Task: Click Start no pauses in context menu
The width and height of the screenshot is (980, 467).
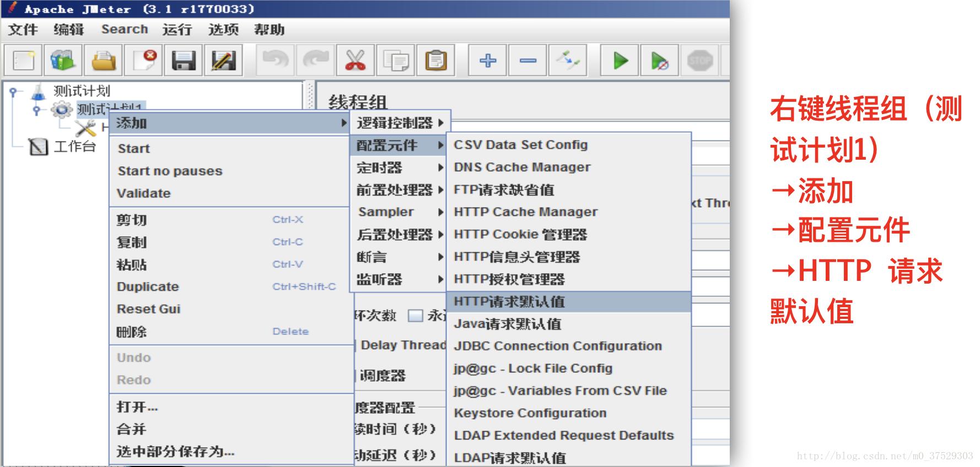Action: pos(230,171)
